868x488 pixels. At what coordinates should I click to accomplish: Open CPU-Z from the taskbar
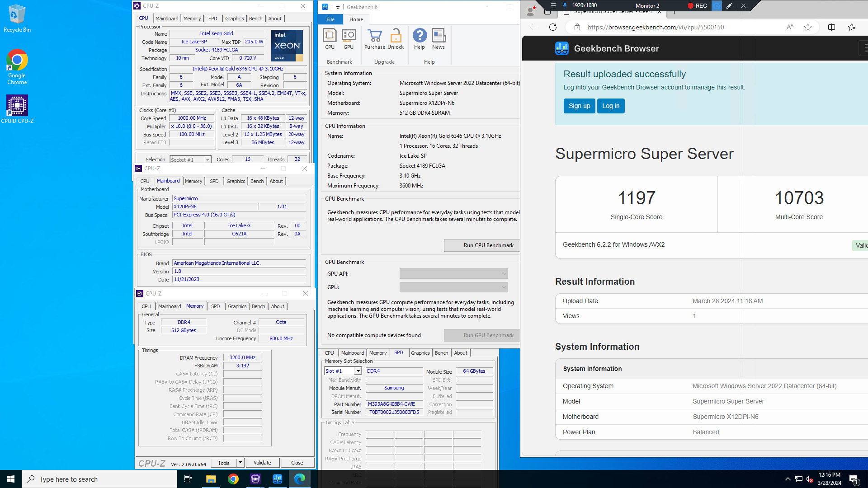coord(255,479)
